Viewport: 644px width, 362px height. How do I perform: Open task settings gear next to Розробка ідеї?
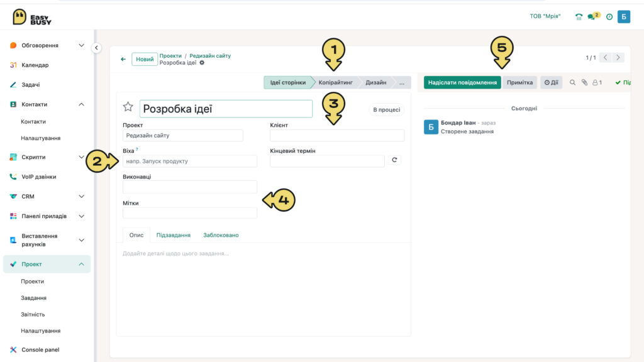(202, 63)
